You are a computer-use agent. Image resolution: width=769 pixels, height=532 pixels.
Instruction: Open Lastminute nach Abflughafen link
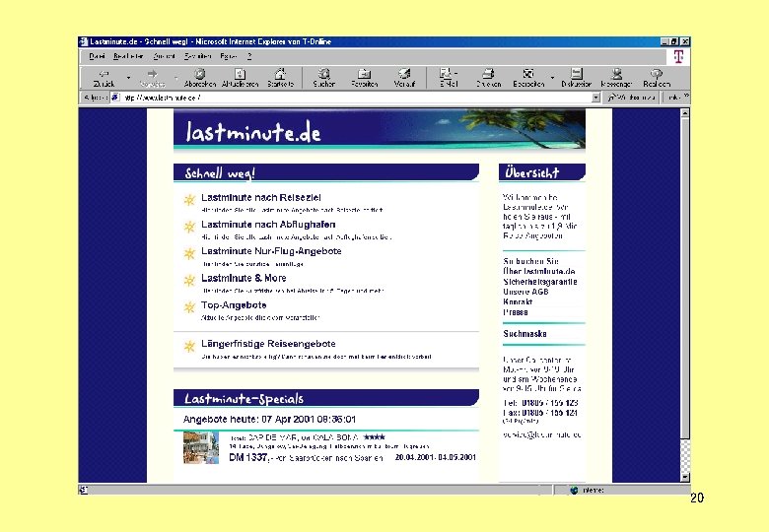[268, 225]
